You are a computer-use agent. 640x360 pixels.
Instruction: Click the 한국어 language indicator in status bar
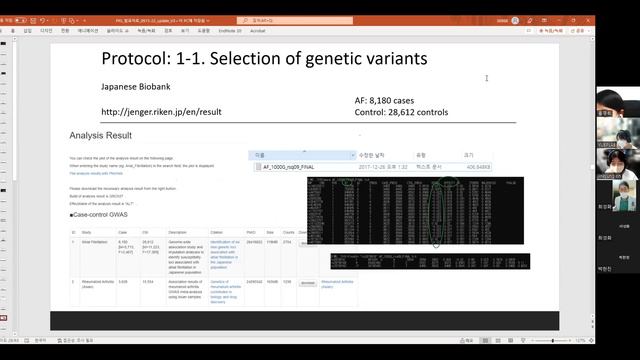coord(40,340)
